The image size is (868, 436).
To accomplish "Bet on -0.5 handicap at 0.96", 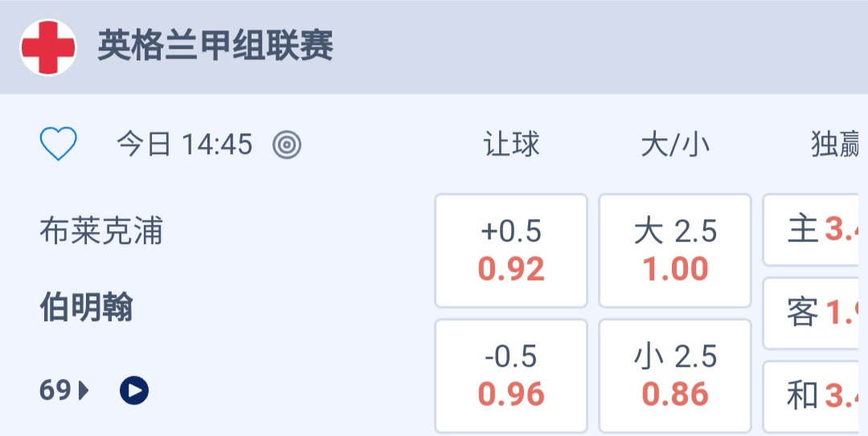I will tap(511, 376).
